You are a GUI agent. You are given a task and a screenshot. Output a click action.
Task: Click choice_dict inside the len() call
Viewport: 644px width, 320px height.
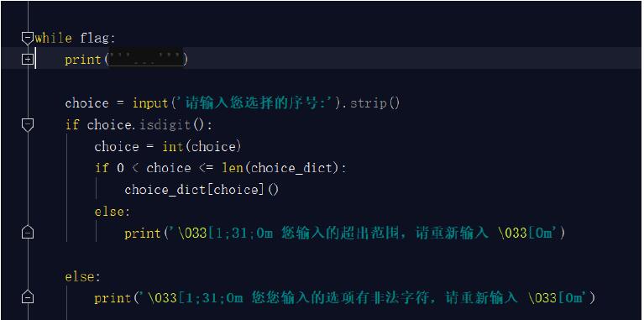pos(291,168)
